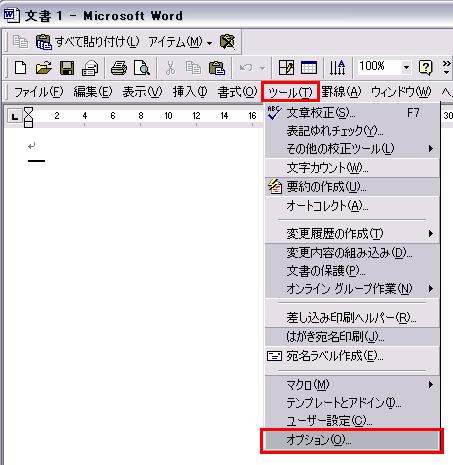Screen dimensions: 453x465
Task: Expand マクロ(M) submenu
Action: pyautogui.click(x=352, y=385)
